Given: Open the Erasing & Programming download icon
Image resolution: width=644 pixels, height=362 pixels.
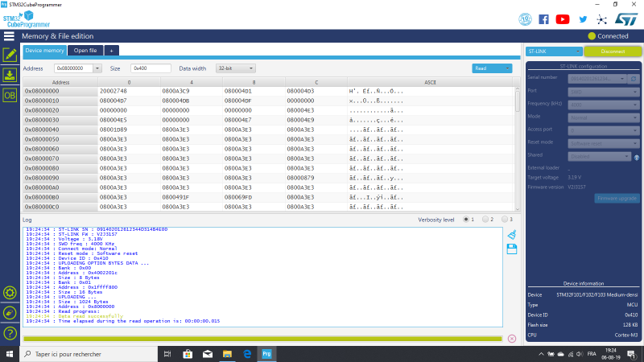Looking at the screenshot, I should coord(10,75).
